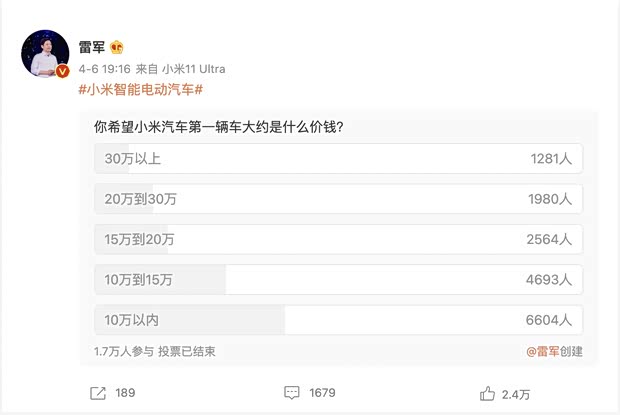Click the 小米11 Ultra source label
Viewport: 620px width, 415px height.
click(194, 69)
